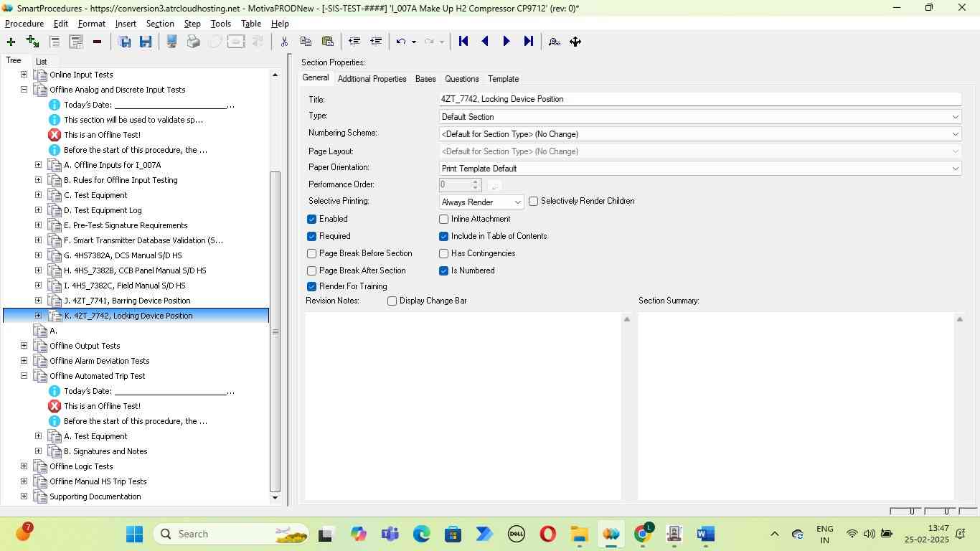Click the first blue Save floppy icon
The width and height of the screenshot is (980, 551).
pos(124,42)
